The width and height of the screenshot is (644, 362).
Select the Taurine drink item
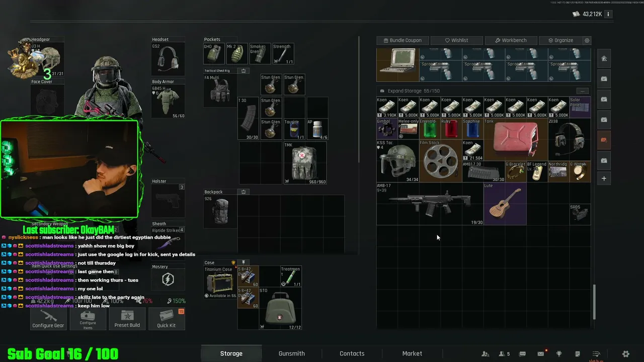click(294, 130)
